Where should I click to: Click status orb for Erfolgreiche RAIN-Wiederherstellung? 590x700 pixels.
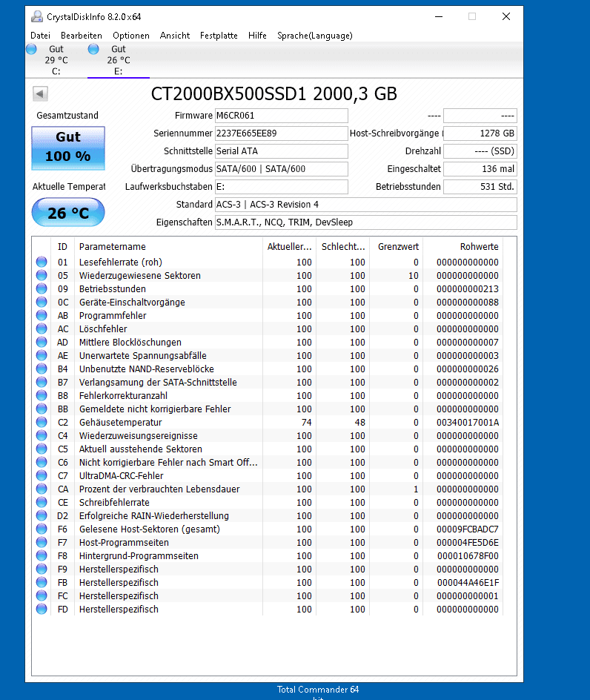42,516
